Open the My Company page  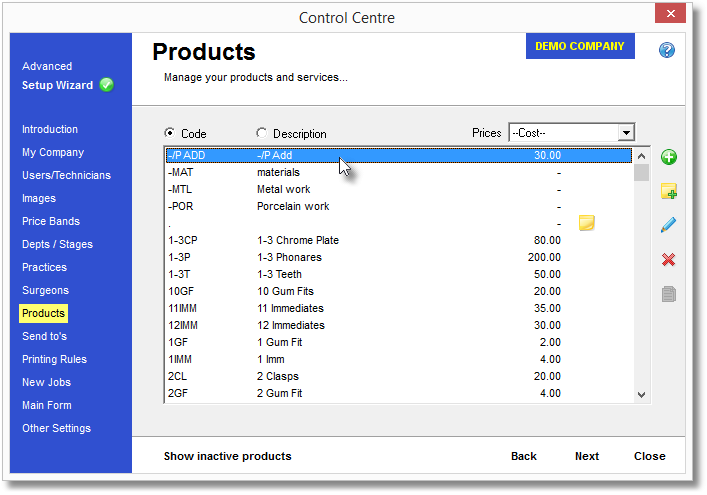[x=53, y=152]
